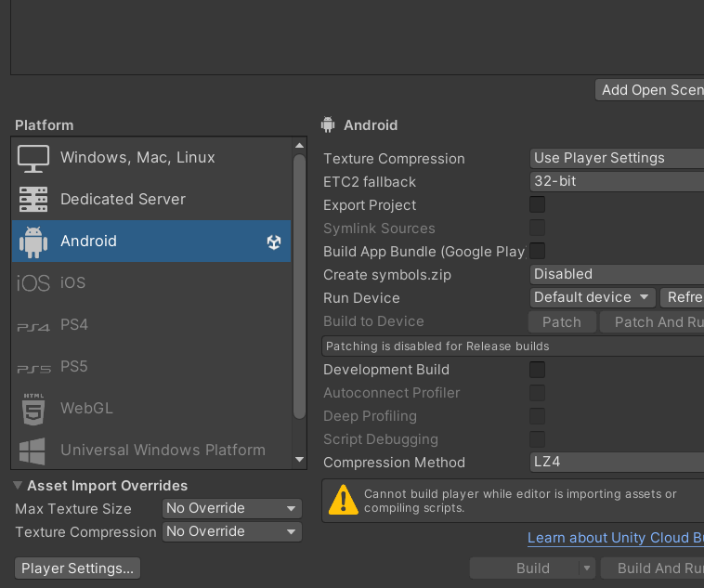
Task: Collapse the Asset Import Overrides section
Action: click(18, 485)
